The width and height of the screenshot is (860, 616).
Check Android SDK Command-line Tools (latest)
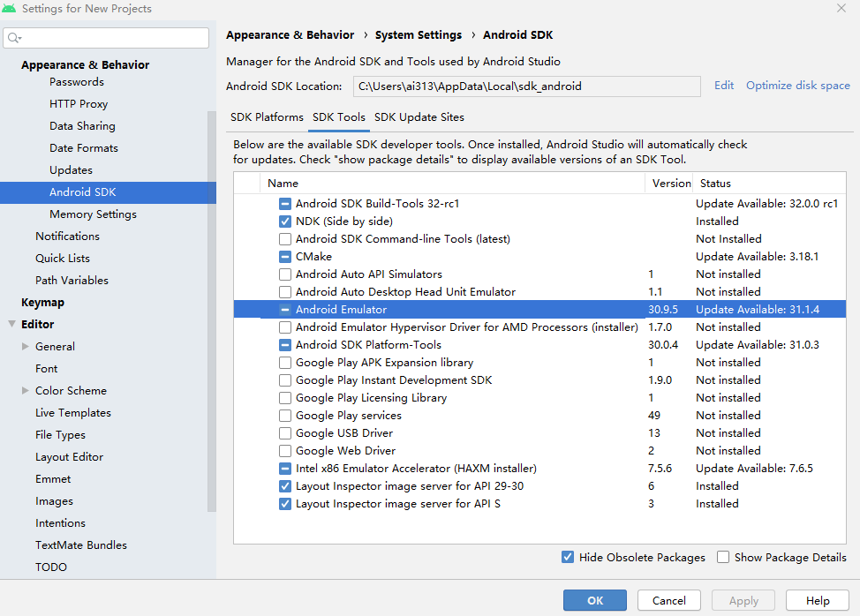pyautogui.click(x=284, y=239)
